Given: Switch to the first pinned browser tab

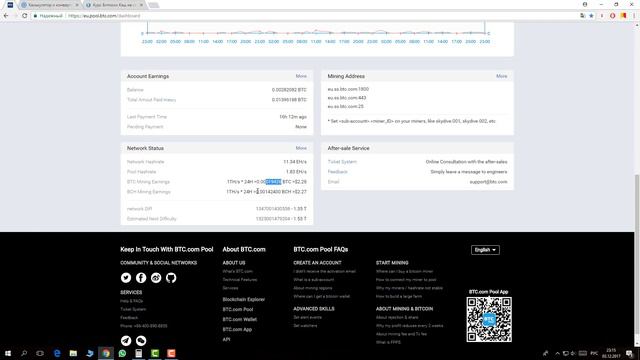Looking at the screenshot, I should 10,5.
